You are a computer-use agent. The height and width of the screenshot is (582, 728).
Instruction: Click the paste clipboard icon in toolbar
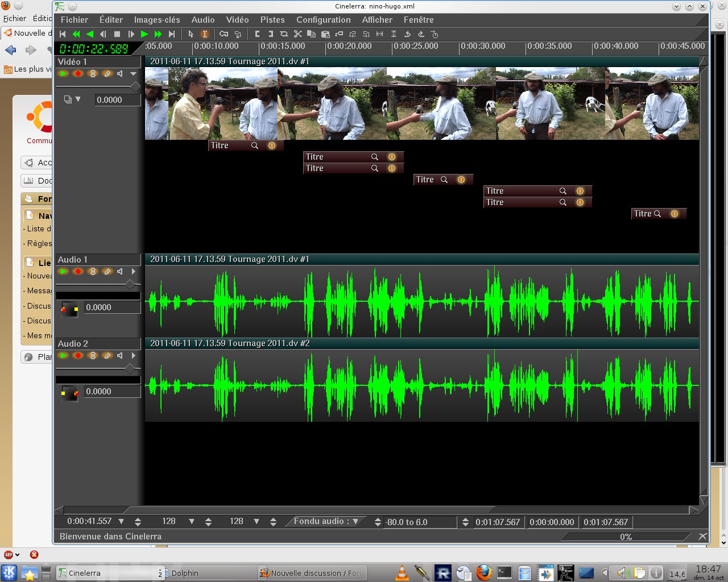point(324,34)
